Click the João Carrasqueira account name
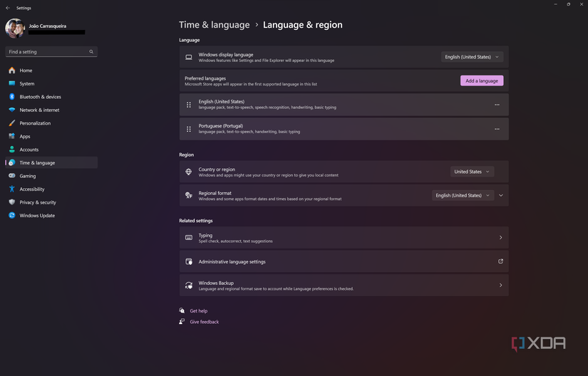This screenshot has height=376, width=588. pyautogui.click(x=48, y=26)
